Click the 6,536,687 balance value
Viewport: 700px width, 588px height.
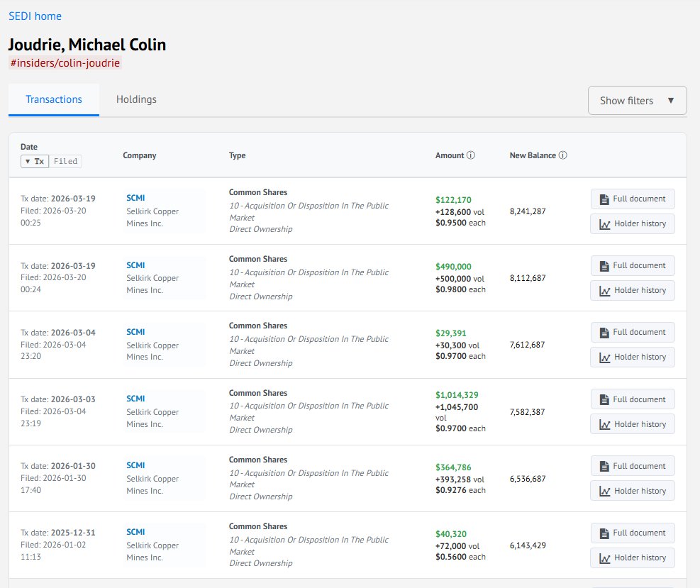pyautogui.click(x=528, y=479)
